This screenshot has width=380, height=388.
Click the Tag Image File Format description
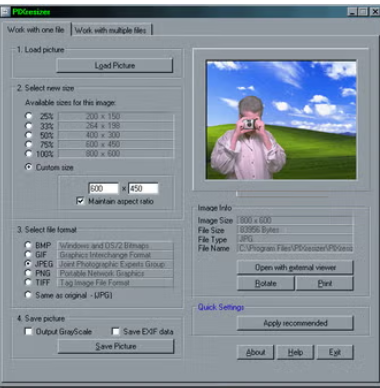[x=115, y=283]
